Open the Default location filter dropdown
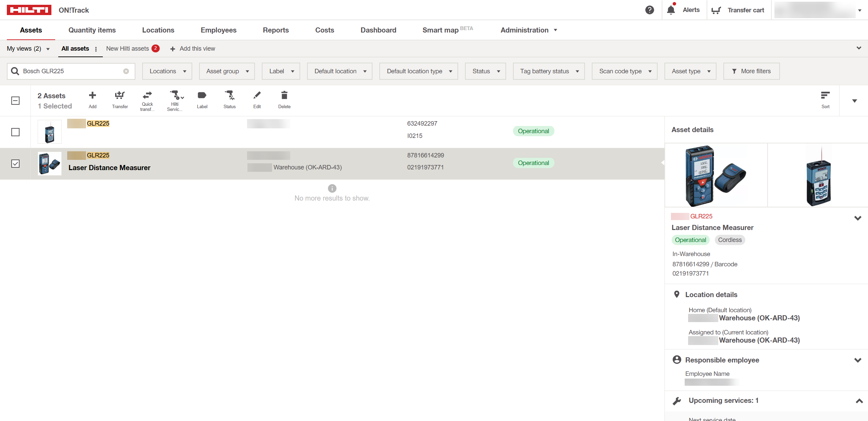868x421 pixels. 340,71
